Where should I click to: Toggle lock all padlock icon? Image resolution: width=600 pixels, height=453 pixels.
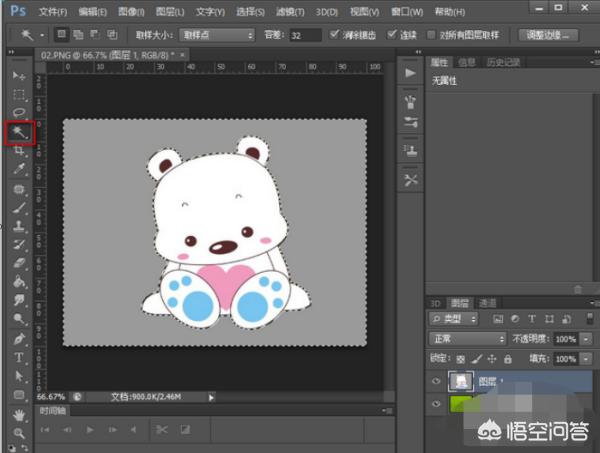(x=508, y=359)
